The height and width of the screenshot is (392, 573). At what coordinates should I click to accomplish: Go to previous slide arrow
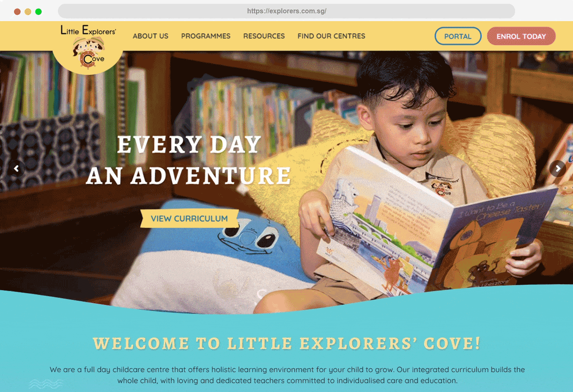click(x=16, y=169)
